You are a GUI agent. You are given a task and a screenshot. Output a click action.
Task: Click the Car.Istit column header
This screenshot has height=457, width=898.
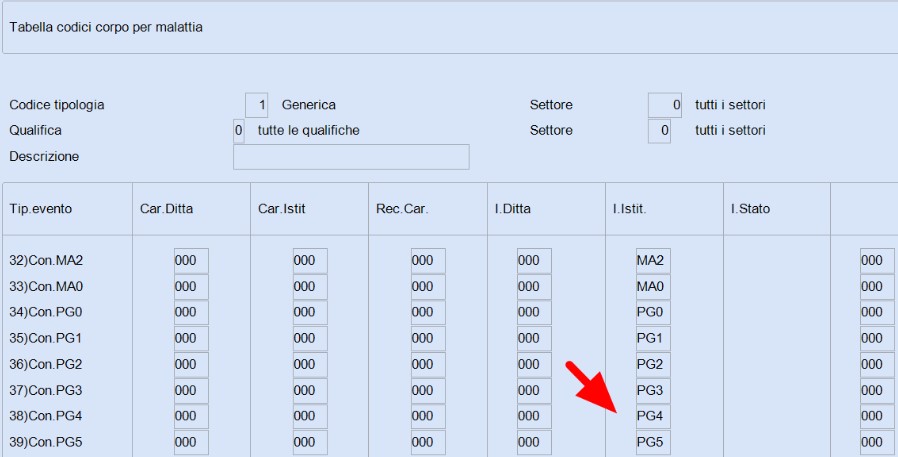tap(281, 209)
